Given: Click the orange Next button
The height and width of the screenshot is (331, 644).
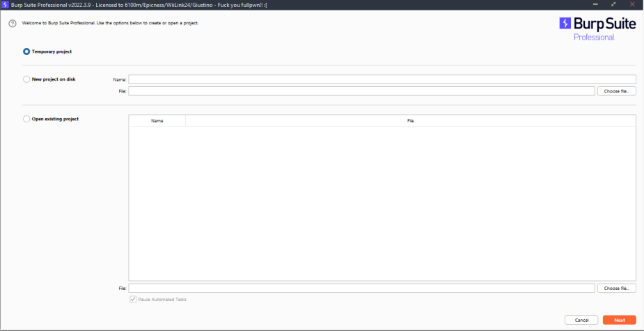Looking at the screenshot, I should pos(620,320).
